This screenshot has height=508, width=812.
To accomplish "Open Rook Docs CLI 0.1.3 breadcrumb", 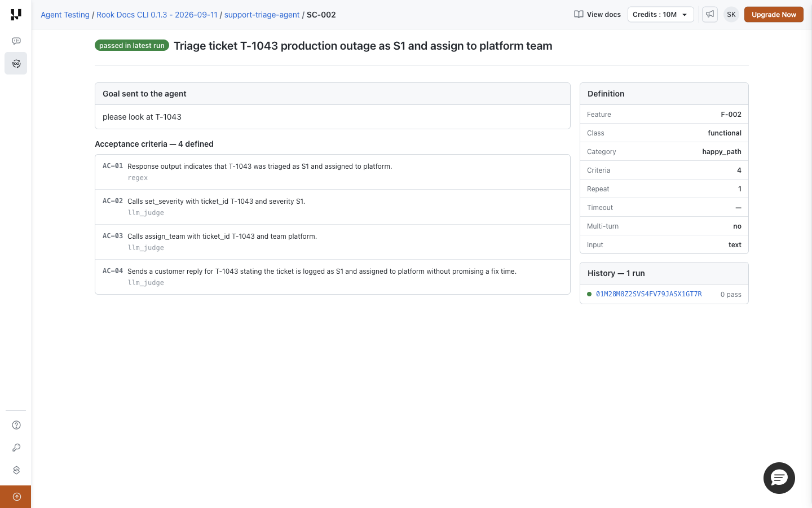I will click(x=157, y=15).
